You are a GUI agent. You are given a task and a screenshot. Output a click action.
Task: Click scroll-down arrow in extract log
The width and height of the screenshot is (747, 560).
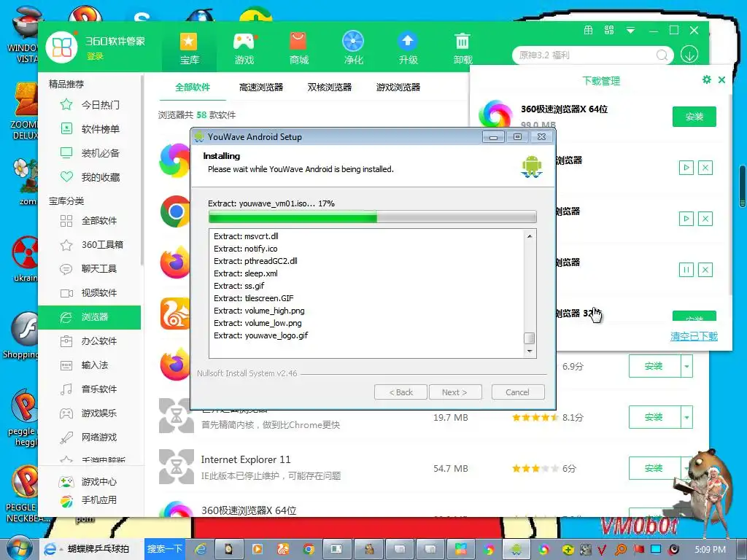530,351
